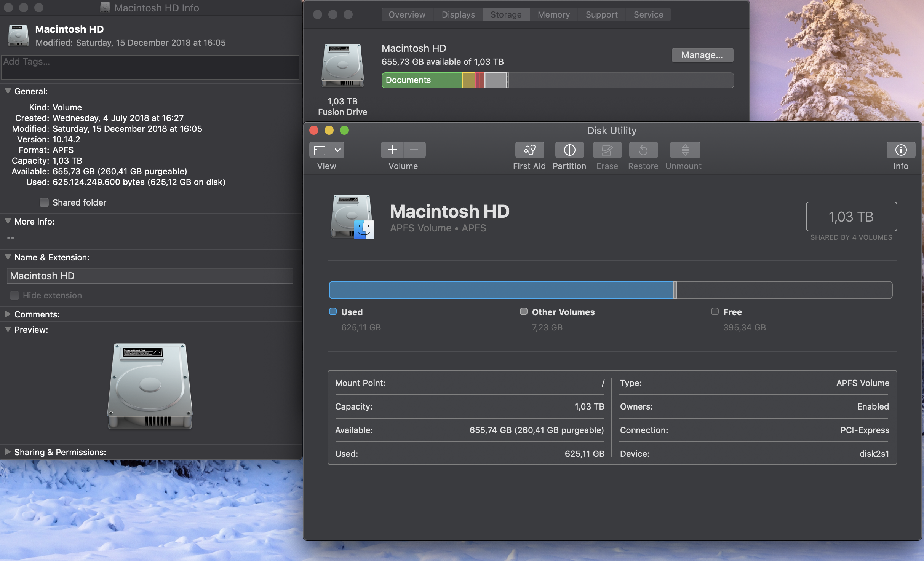This screenshot has width=924, height=561.
Task: Click the Free legend marker
Action: pyautogui.click(x=715, y=311)
